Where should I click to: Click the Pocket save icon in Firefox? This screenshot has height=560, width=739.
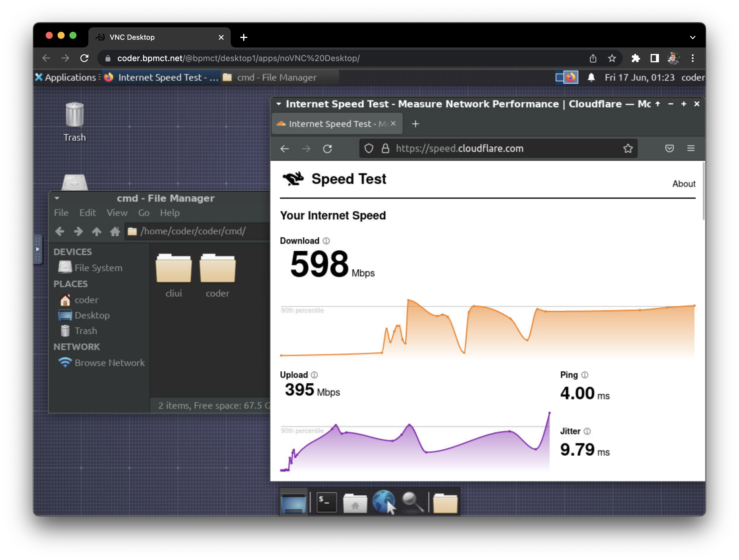[x=669, y=148]
